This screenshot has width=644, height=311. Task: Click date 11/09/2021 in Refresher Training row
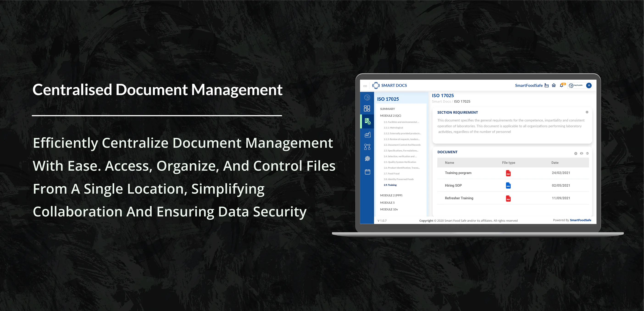[x=561, y=198]
